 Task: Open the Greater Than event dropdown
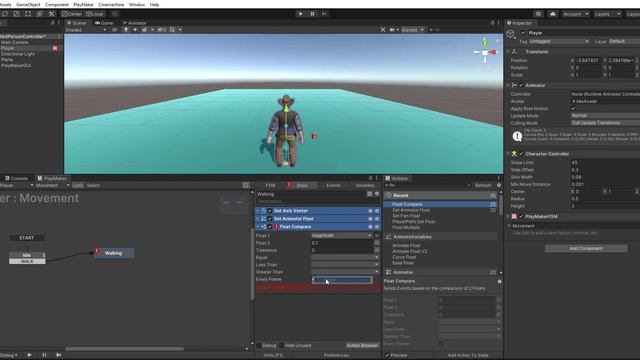[x=345, y=272]
